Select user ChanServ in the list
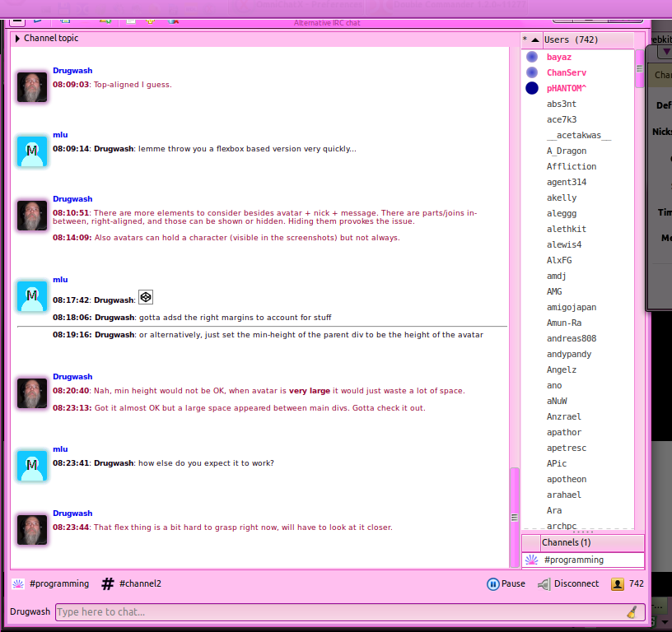The width and height of the screenshot is (672, 632). point(566,72)
